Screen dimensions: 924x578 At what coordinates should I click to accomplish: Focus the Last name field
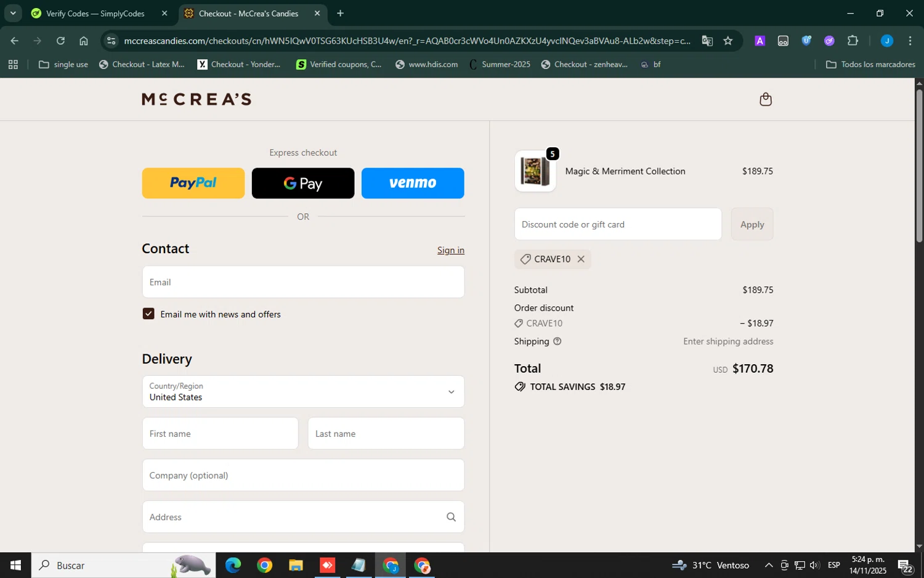point(386,434)
